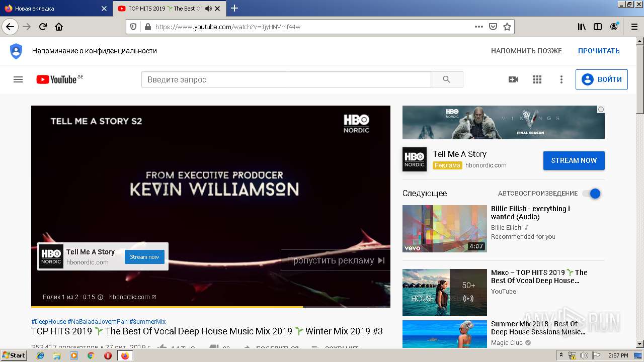Run search with magnifier button
Image resolution: width=644 pixels, height=362 pixels.
pos(447,79)
